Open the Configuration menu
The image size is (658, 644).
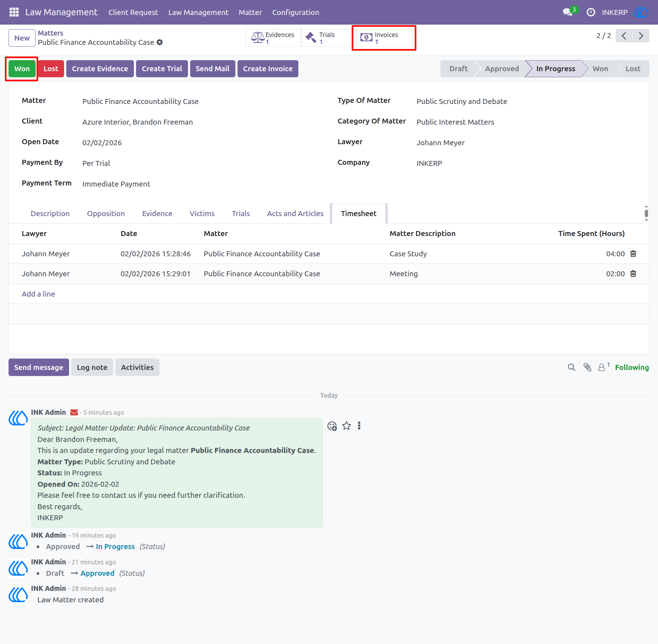pos(296,12)
